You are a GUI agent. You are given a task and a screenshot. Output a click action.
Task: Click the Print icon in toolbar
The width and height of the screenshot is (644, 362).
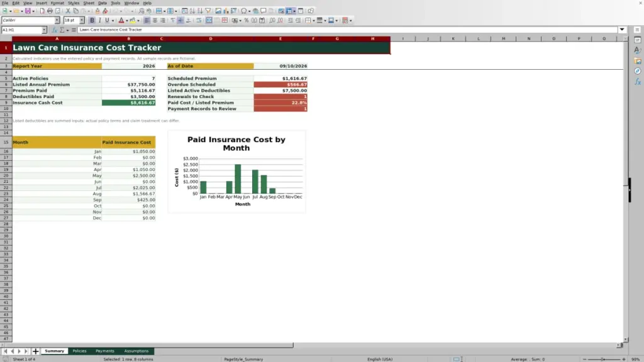50,11
